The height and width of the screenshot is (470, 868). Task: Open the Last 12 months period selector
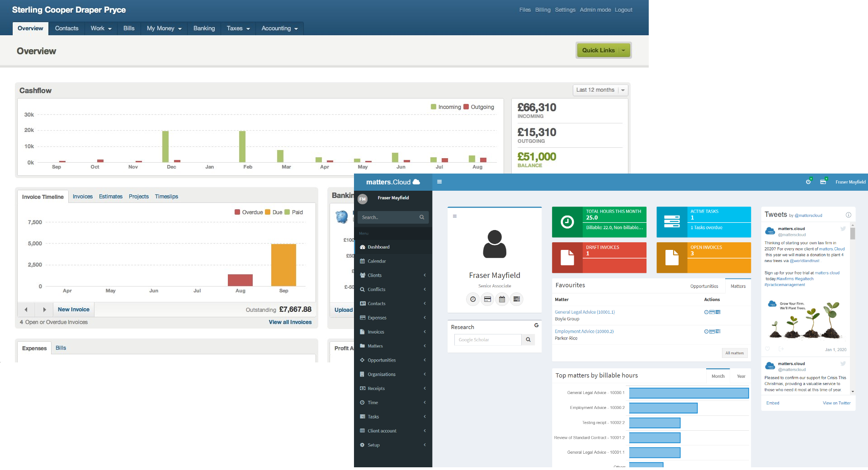[x=596, y=90]
